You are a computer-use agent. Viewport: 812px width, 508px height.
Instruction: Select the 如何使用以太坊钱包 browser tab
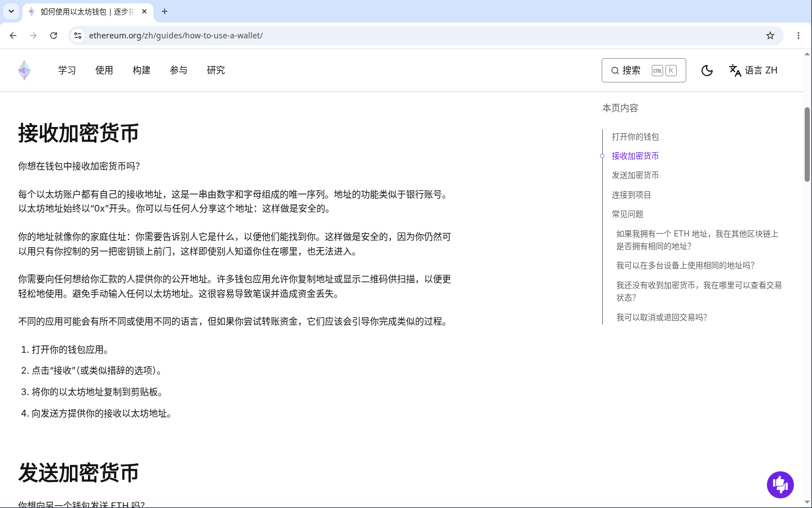tap(87, 11)
